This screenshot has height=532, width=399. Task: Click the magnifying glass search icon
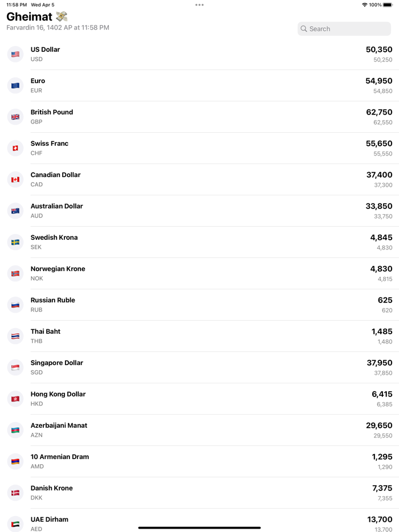[304, 28]
